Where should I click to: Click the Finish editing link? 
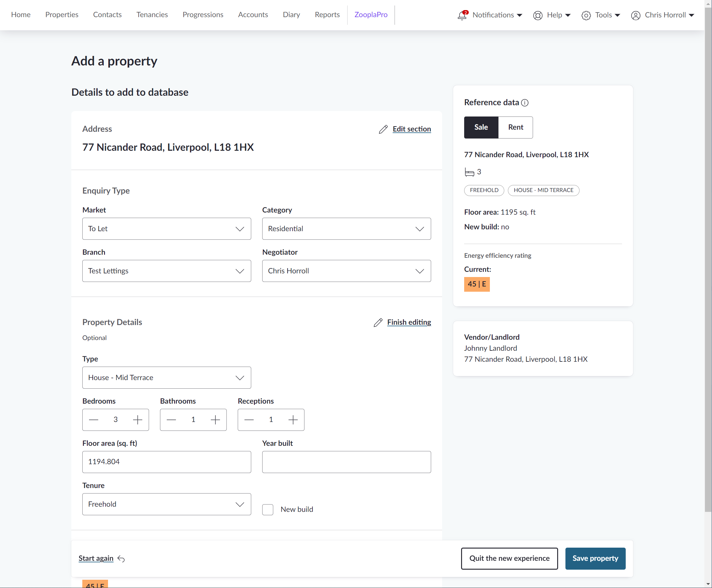(x=409, y=323)
